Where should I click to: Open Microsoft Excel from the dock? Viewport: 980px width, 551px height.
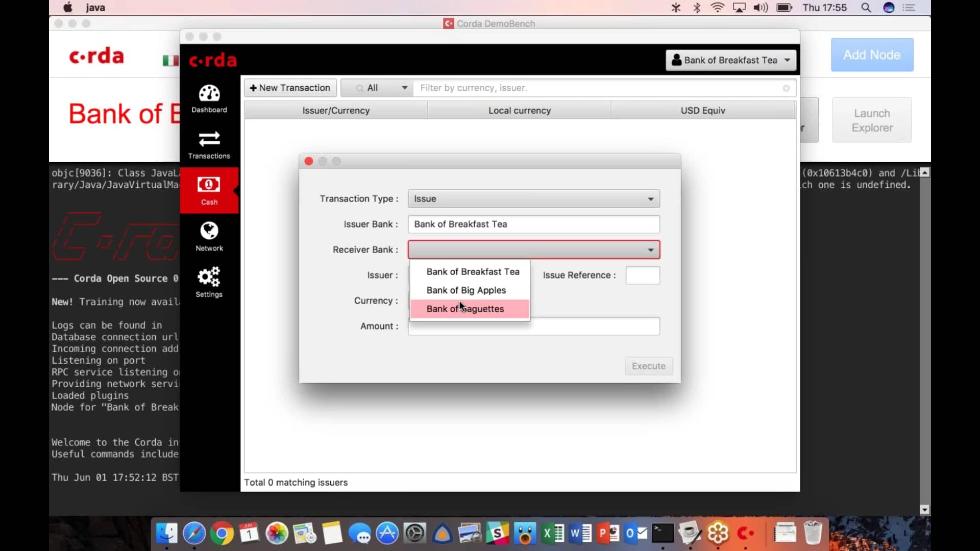(x=553, y=534)
